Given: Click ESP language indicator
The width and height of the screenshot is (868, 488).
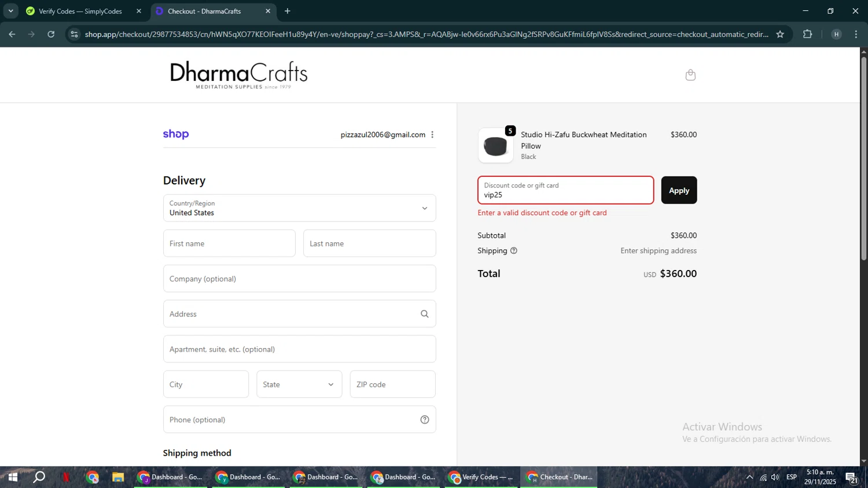Looking at the screenshot, I should [792, 478].
